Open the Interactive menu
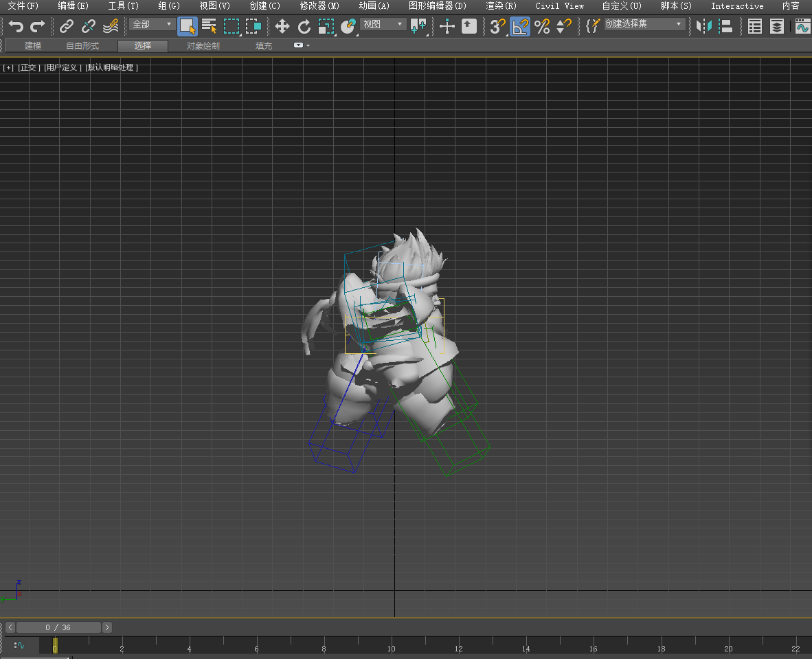The width and height of the screenshot is (812, 659). pos(737,5)
